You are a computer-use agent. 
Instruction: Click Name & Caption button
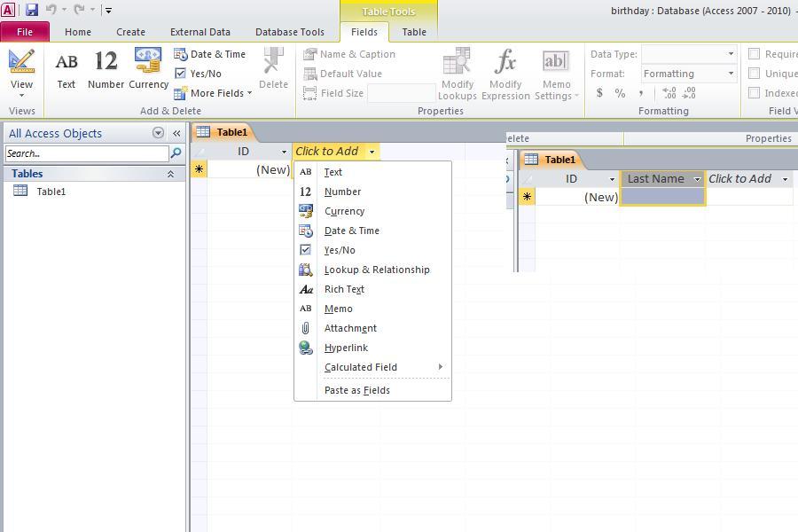[349, 54]
